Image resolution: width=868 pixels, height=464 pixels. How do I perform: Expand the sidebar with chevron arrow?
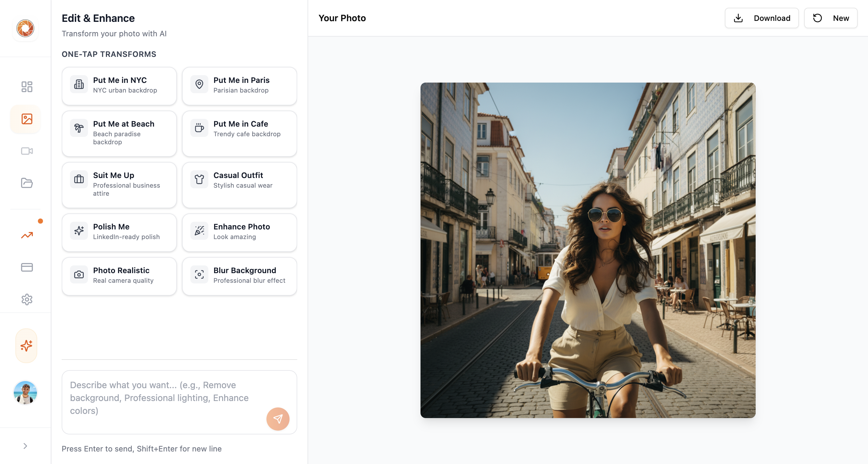25,446
